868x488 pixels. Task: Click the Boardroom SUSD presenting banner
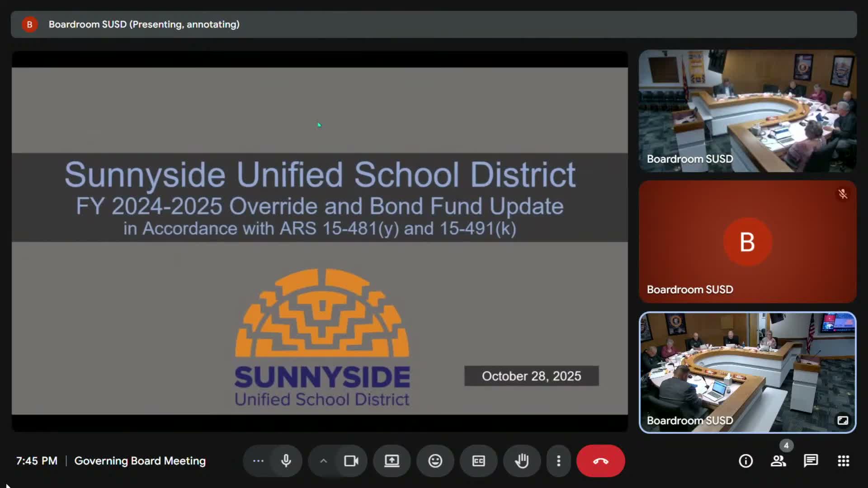pos(144,24)
